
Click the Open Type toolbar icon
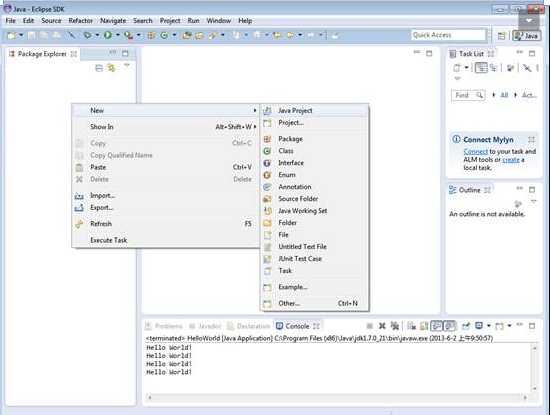pyautogui.click(x=187, y=35)
